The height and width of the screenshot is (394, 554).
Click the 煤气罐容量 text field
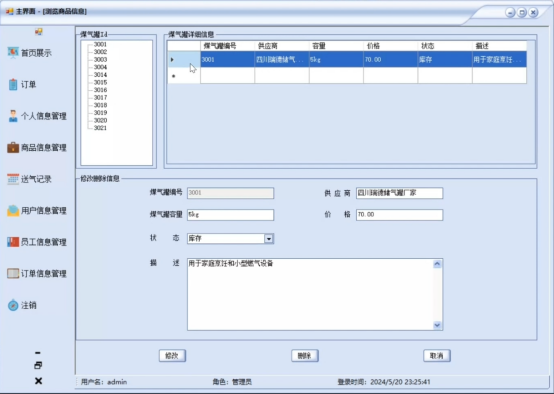[x=230, y=215]
